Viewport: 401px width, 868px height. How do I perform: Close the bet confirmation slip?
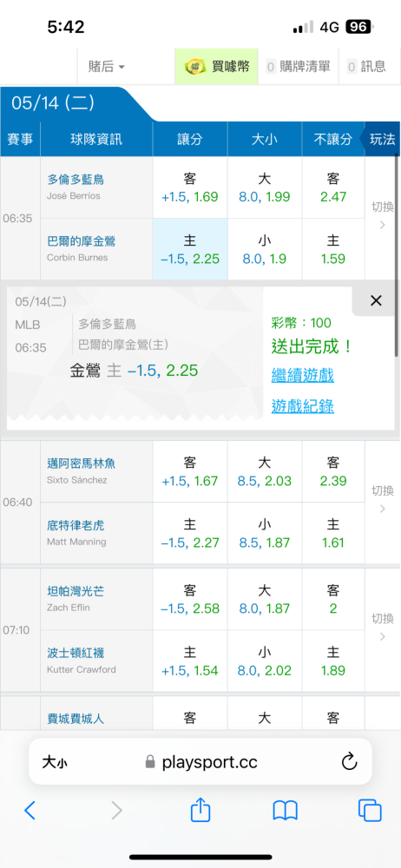tap(376, 300)
